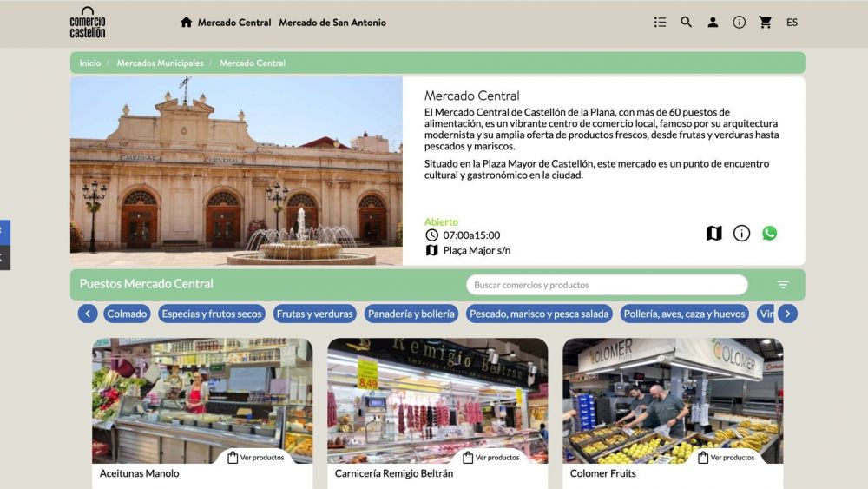The image size is (868, 489).
Task: Click the Buscar comercios y productos field
Action: coord(606,285)
